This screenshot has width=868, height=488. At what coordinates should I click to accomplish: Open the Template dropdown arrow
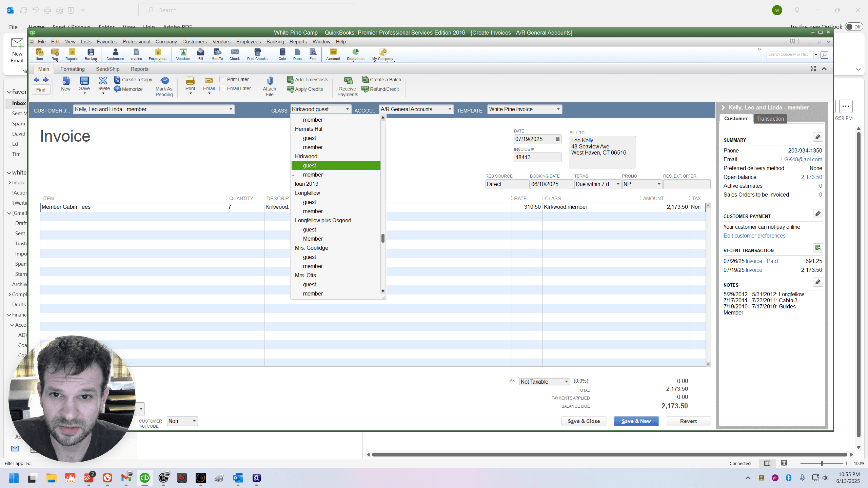558,109
